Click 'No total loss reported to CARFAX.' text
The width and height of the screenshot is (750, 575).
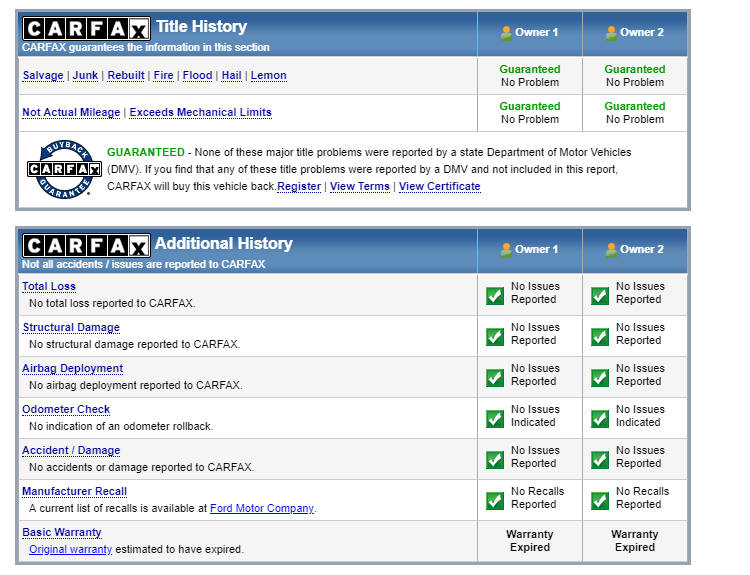(112, 303)
